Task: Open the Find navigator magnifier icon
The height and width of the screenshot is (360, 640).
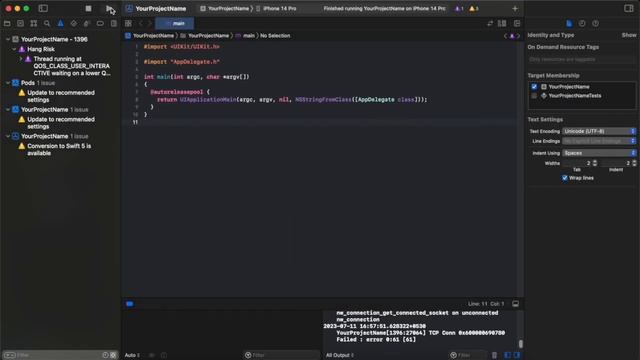Action: pos(47,24)
